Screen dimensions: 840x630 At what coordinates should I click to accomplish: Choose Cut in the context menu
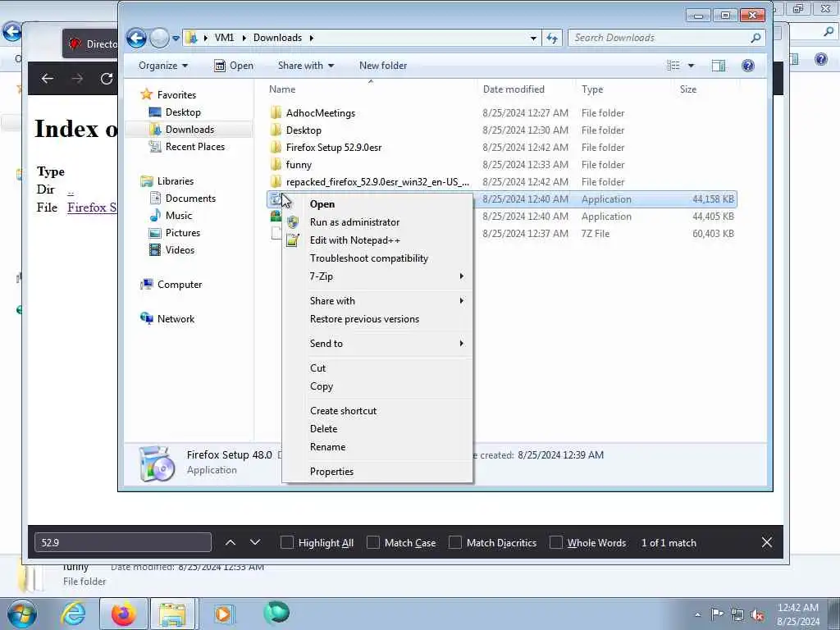(x=377, y=368)
